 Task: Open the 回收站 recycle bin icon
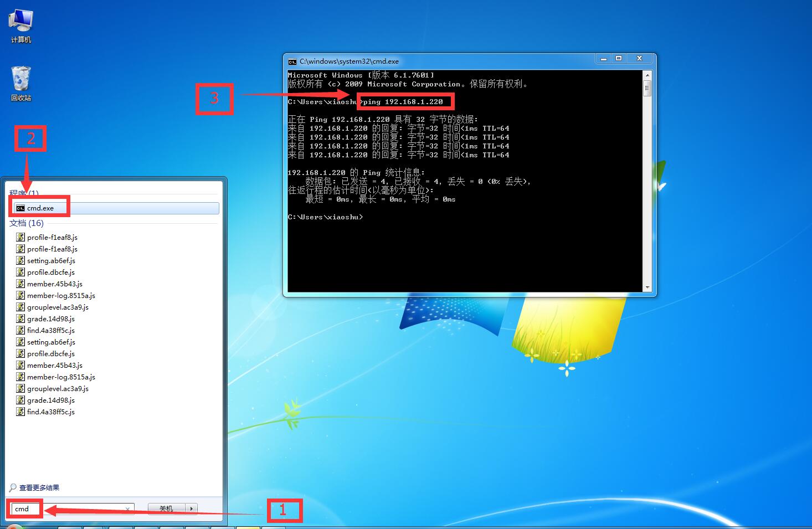21,84
